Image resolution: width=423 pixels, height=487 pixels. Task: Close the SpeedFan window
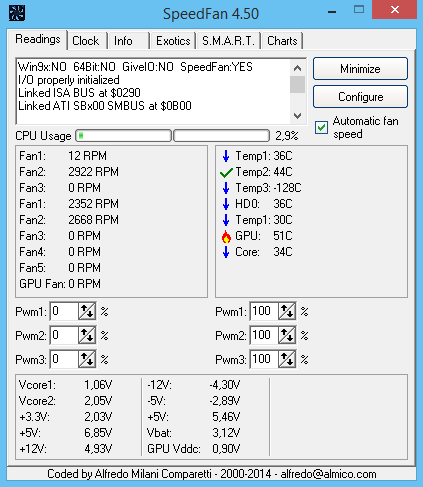coord(395,10)
